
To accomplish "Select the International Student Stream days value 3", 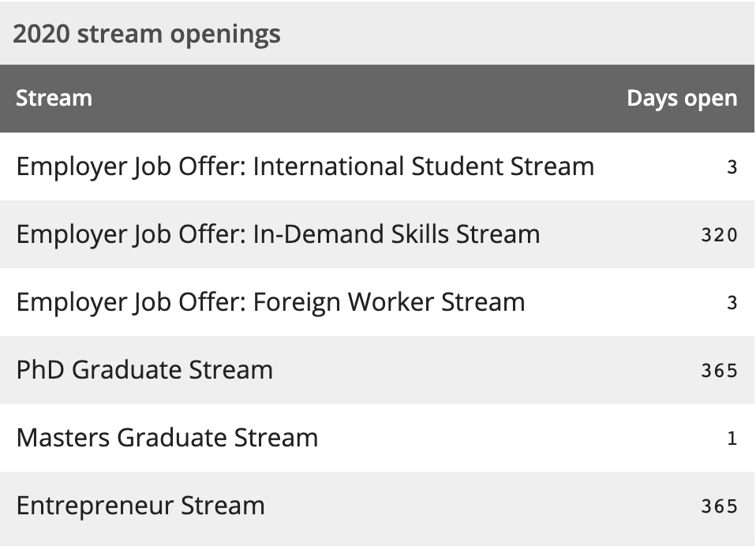I will click(x=732, y=167).
